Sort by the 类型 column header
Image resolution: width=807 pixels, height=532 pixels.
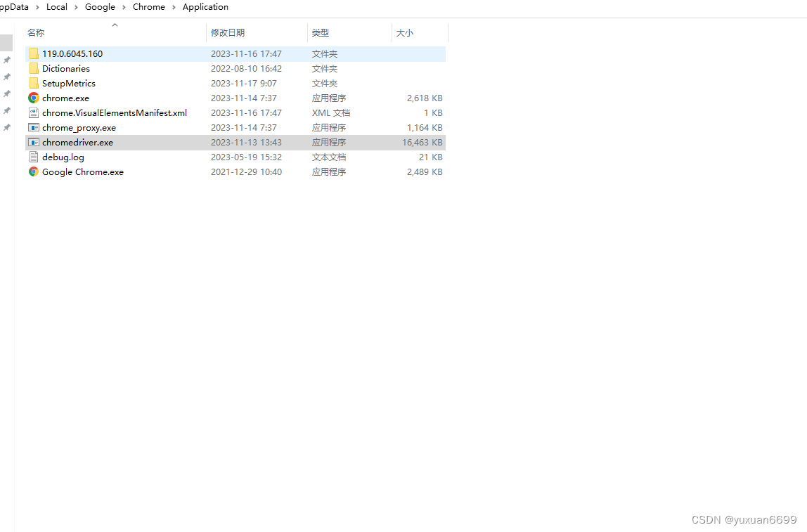350,33
